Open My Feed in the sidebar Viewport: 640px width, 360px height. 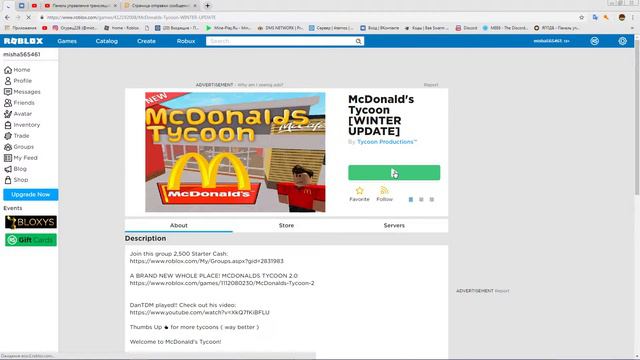coord(21,158)
